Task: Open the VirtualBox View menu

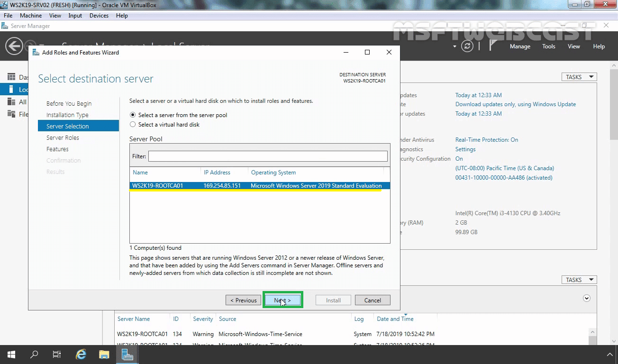Action: pos(55,16)
